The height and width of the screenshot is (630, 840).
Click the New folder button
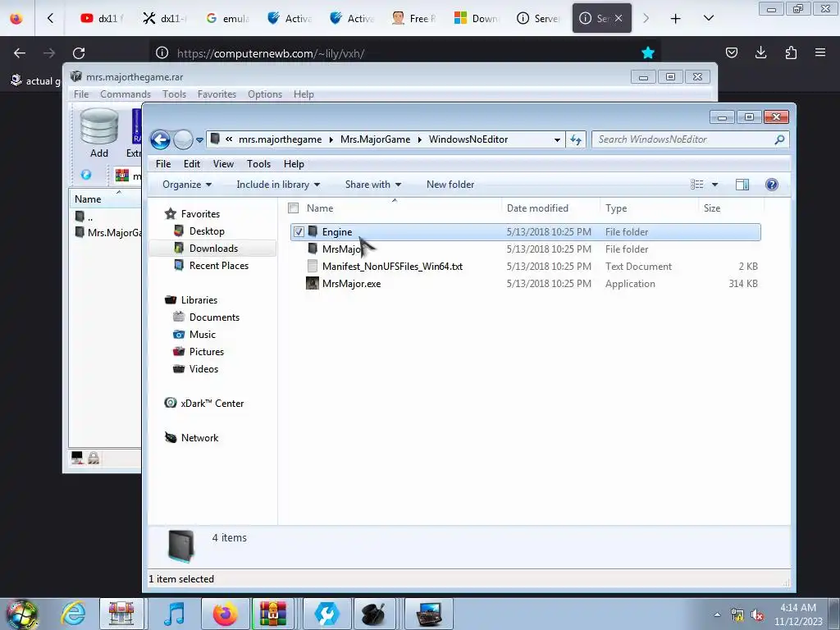point(450,185)
